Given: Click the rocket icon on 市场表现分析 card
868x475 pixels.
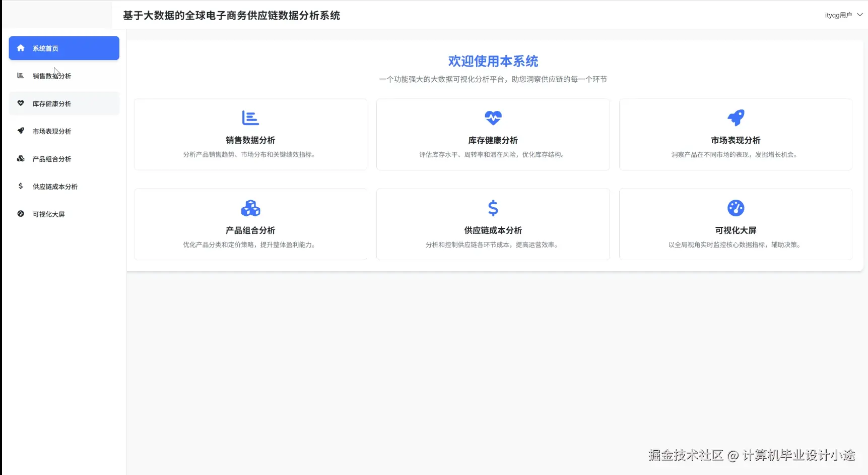Looking at the screenshot, I should click(736, 117).
